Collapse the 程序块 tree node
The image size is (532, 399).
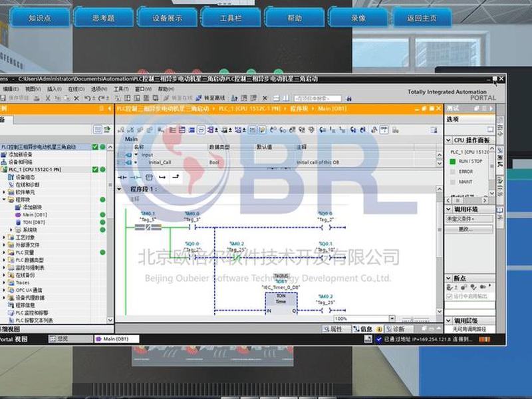tap(4, 199)
